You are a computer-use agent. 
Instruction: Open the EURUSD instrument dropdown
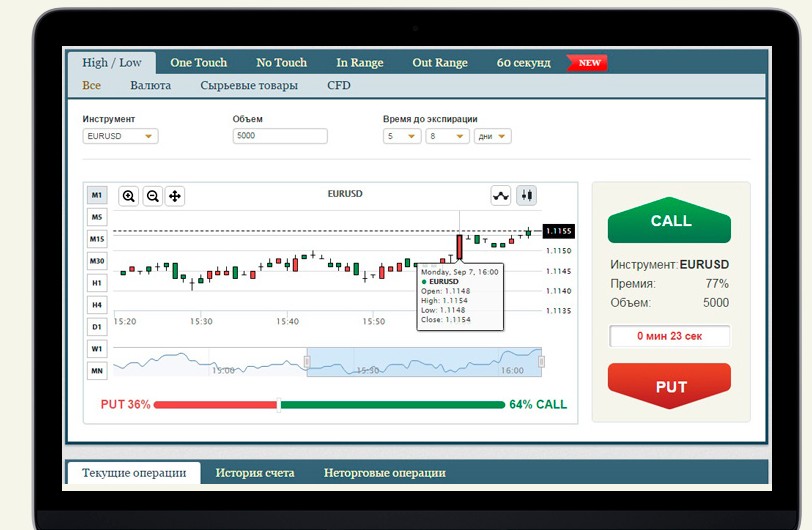point(120,136)
